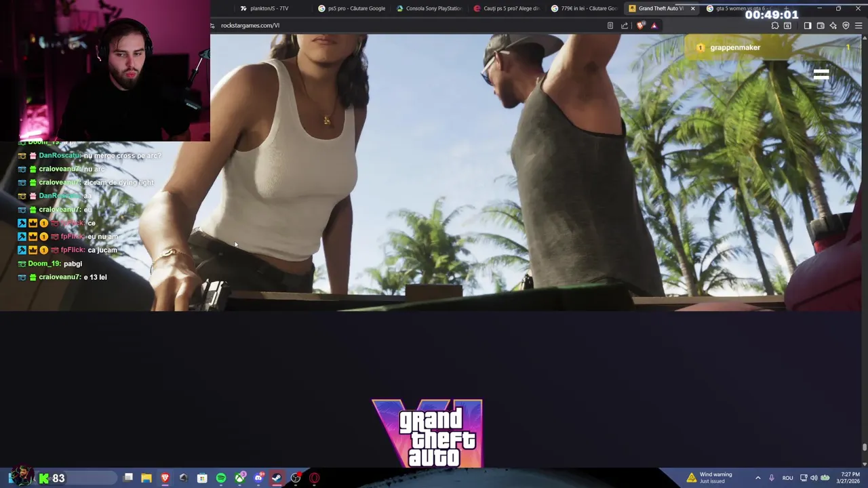Open the reader mode page icon
The image size is (868, 488).
tap(610, 26)
